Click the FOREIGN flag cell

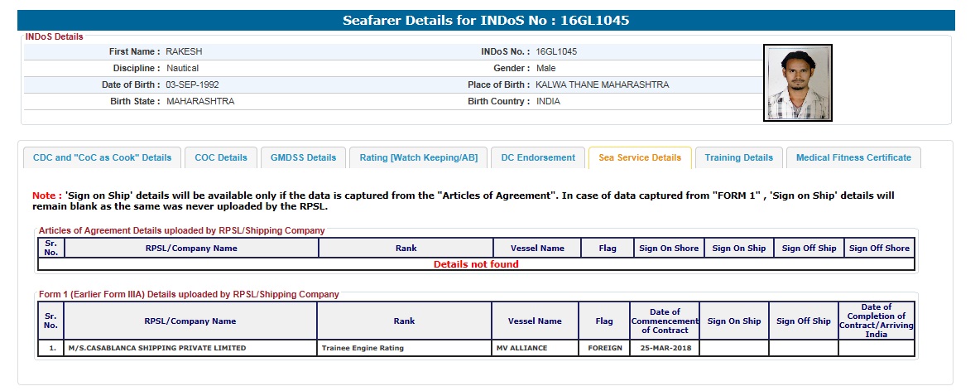coord(604,348)
